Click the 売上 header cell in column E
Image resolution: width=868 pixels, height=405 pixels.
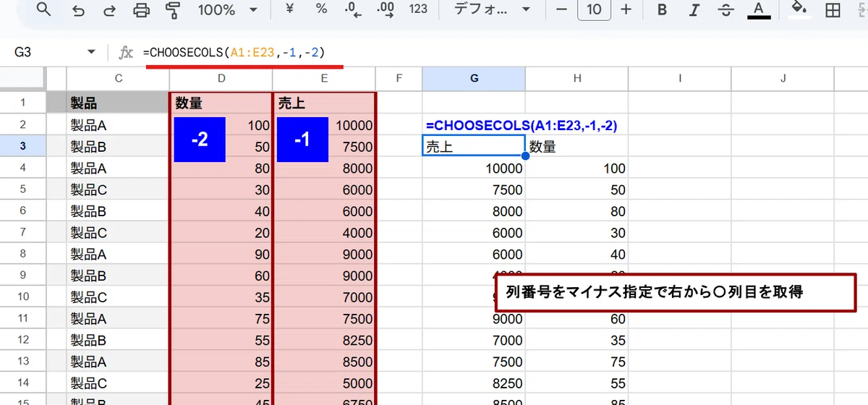click(x=324, y=103)
